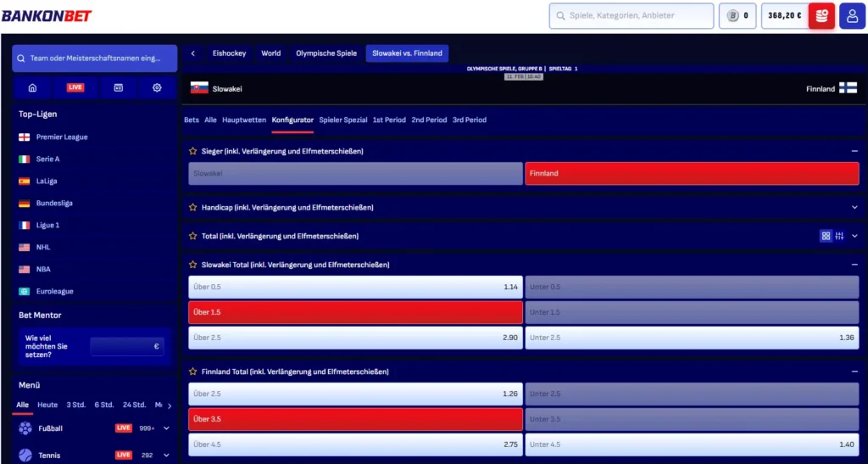Go to World breadcrumb
This screenshot has width=868, height=464.
(x=271, y=53)
